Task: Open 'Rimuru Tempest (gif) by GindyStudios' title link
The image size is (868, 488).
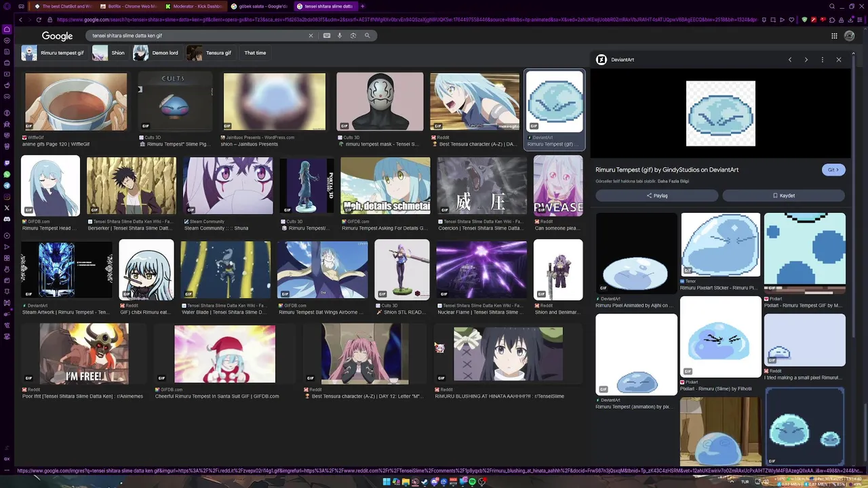Action: pos(667,169)
